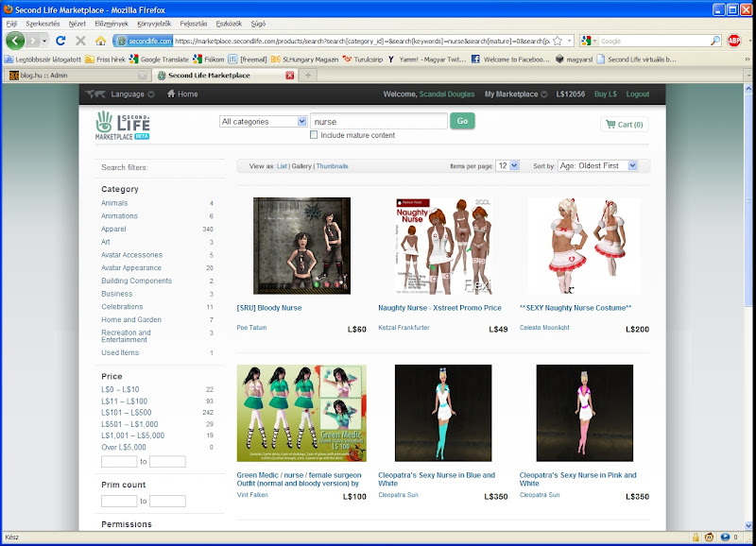
Task: Switch to the blog.hu :: Admin tab
Action: pos(77,76)
